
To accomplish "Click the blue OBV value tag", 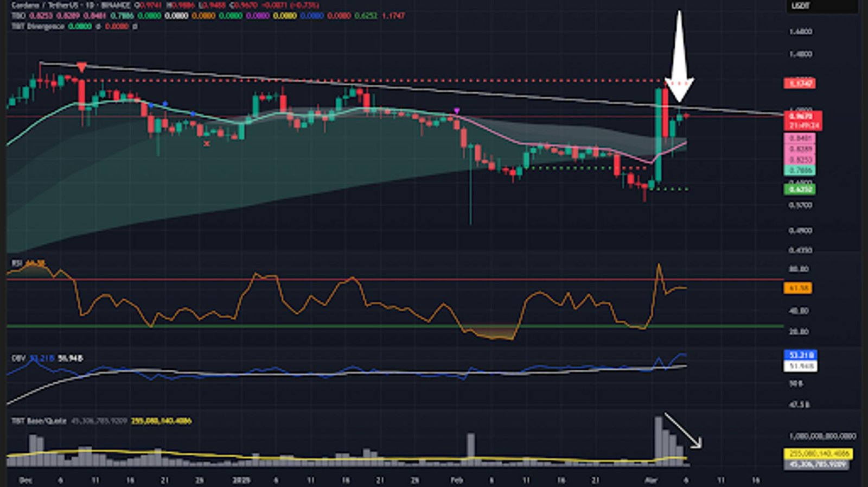I will tap(800, 355).
